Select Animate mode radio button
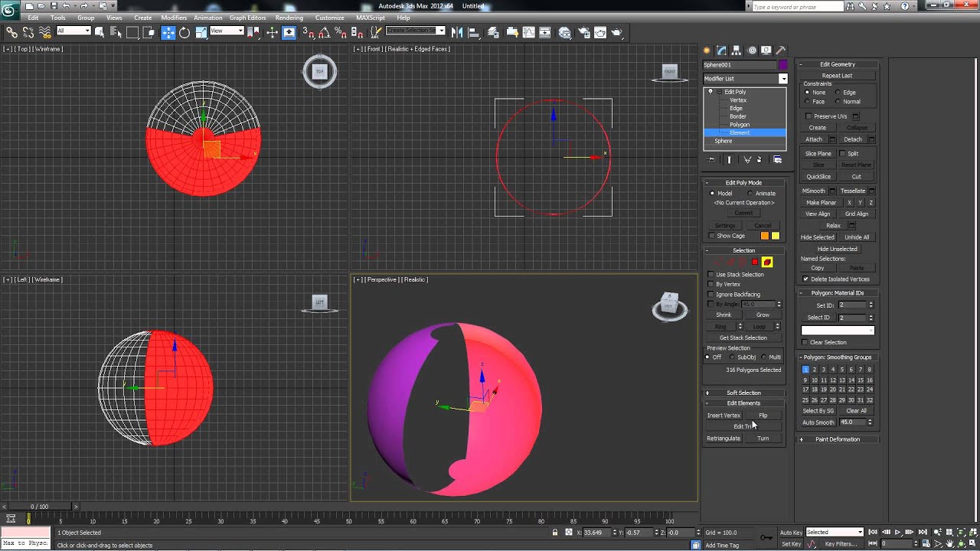The image size is (980, 551). 750,194
